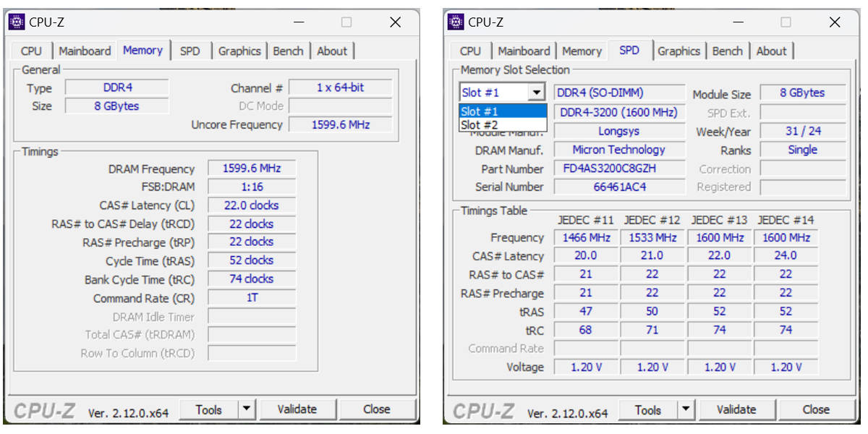This screenshot has width=868, height=434.
Task: Click the Ranks Single value
Action: click(803, 150)
